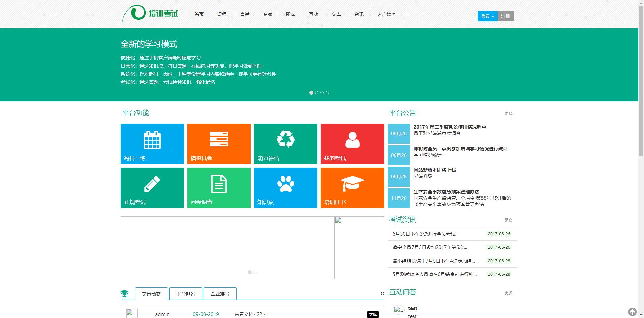Open 题库 in the navigation bar
This screenshot has height=318, width=644.
[x=290, y=14]
